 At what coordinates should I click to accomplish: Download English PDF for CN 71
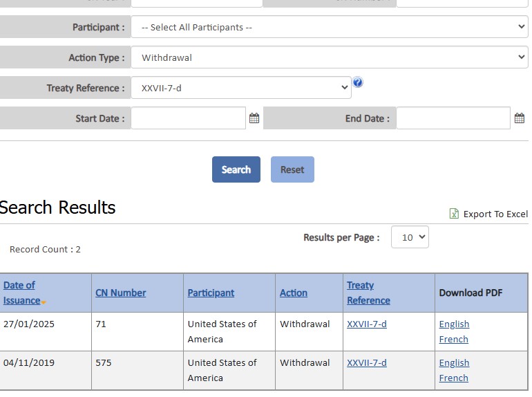454,324
